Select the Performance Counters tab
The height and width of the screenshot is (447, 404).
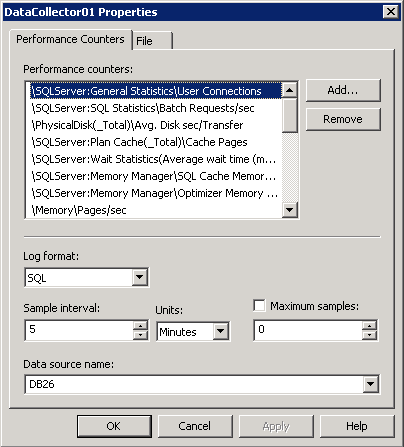point(70,39)
